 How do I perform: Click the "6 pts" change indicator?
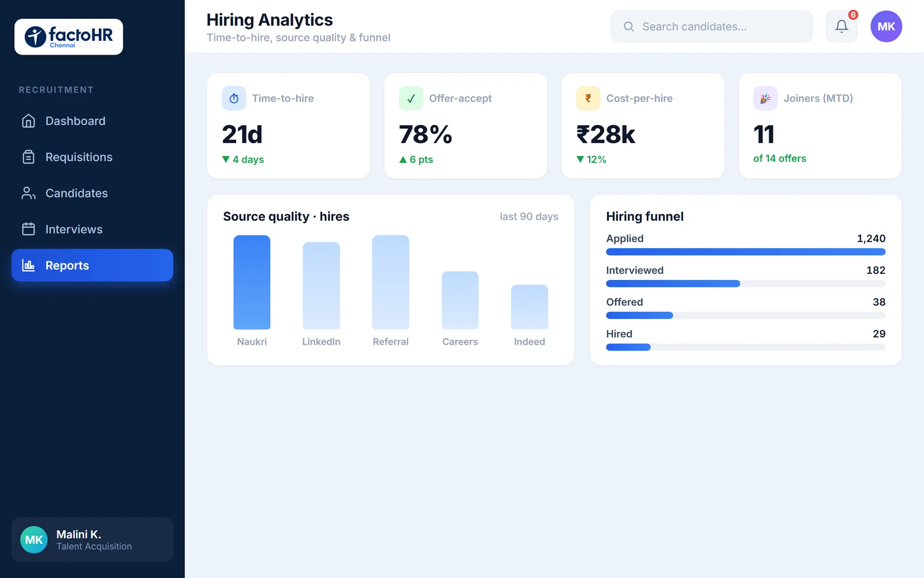[x=416, y=159]
